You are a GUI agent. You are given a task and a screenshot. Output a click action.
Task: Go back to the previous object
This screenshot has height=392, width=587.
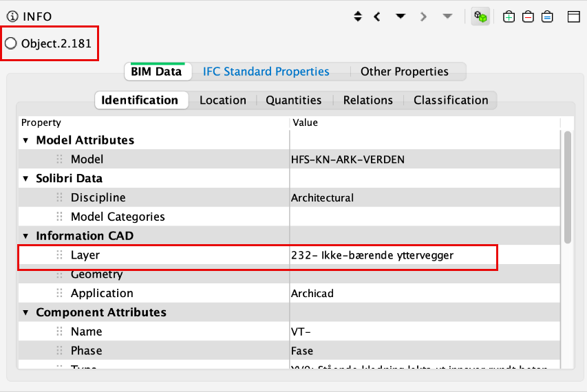[377, 17]
